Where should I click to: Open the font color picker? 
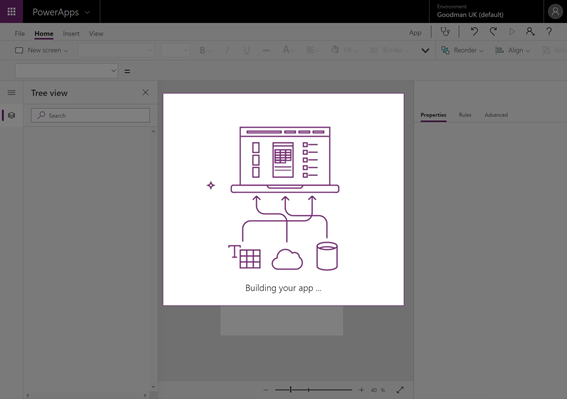tap(288, 50)
